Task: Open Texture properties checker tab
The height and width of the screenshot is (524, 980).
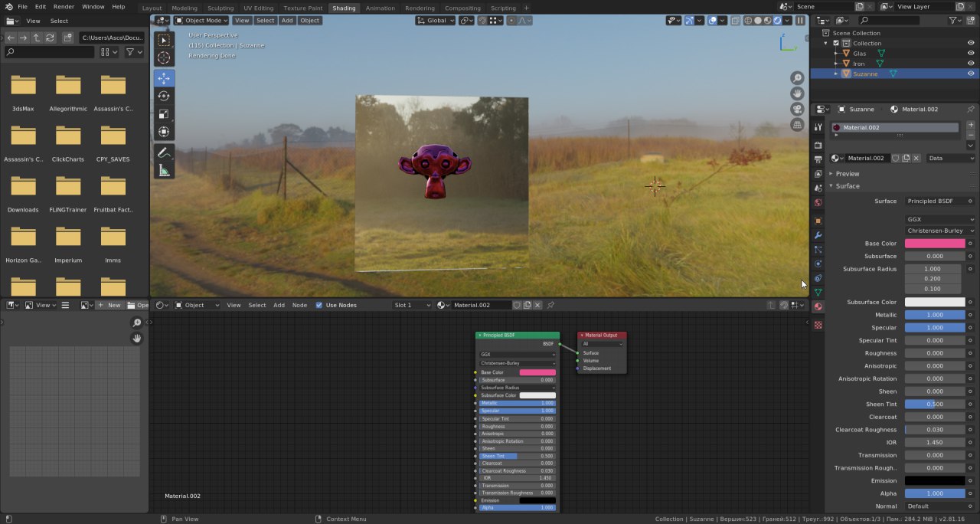Action: coord(818,325)
